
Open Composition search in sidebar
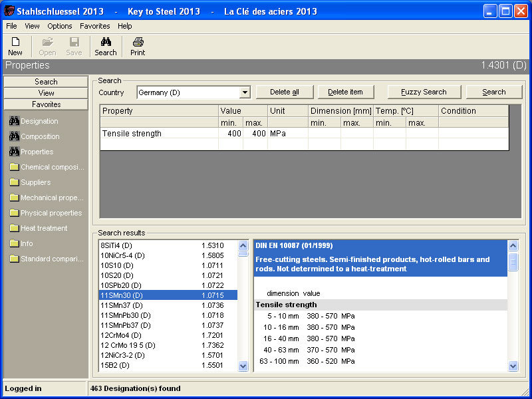35,136
